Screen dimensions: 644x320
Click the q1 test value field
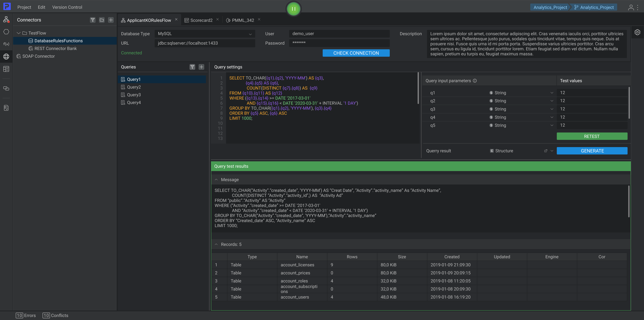(592, 93)
